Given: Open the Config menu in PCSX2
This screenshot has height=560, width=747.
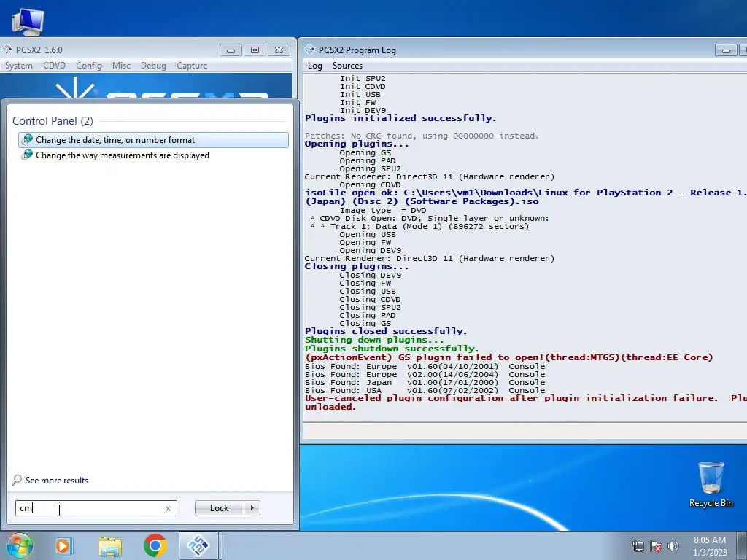Looking at the screenshot, I should click(89, 66).
